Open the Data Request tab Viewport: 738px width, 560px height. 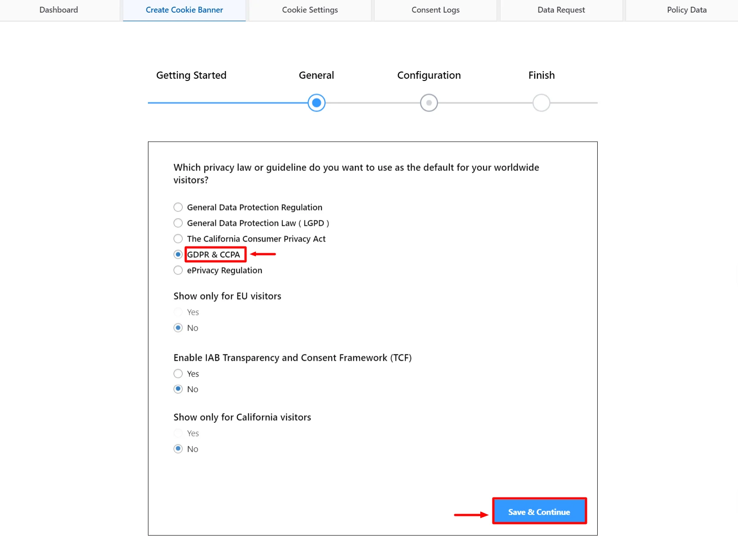(561, 9)
